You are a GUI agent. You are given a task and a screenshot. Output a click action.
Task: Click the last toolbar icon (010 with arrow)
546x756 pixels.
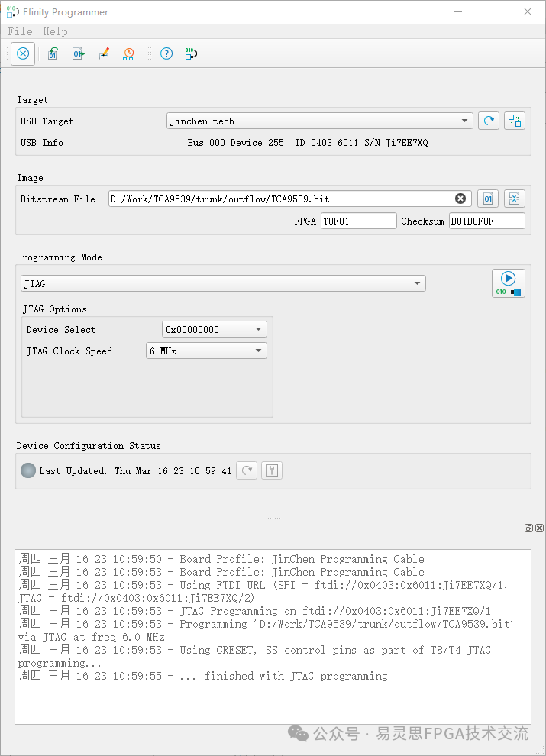tap(191, 53)
